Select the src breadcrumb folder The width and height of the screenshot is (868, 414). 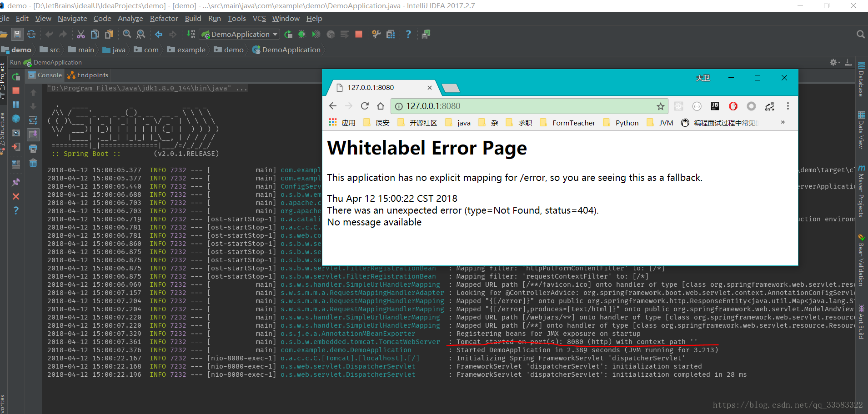[x=50, y=50]
